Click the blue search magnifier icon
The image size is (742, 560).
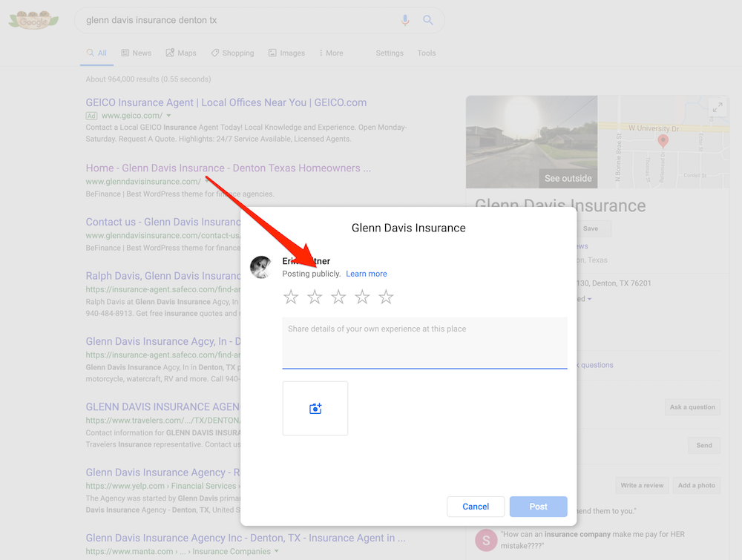[x=428, y=20]
